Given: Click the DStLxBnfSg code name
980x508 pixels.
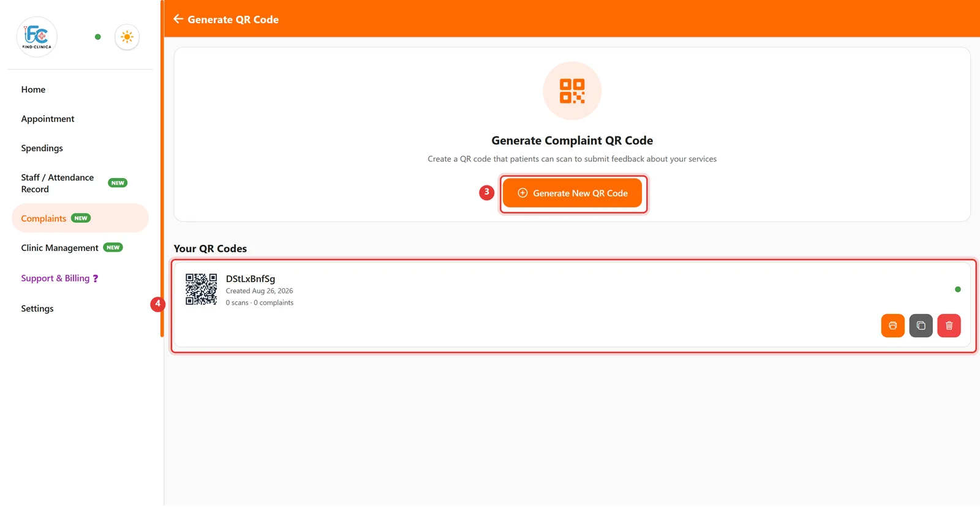Looking at the screenshot, I should pyautogui.click(x=251, y=279).
